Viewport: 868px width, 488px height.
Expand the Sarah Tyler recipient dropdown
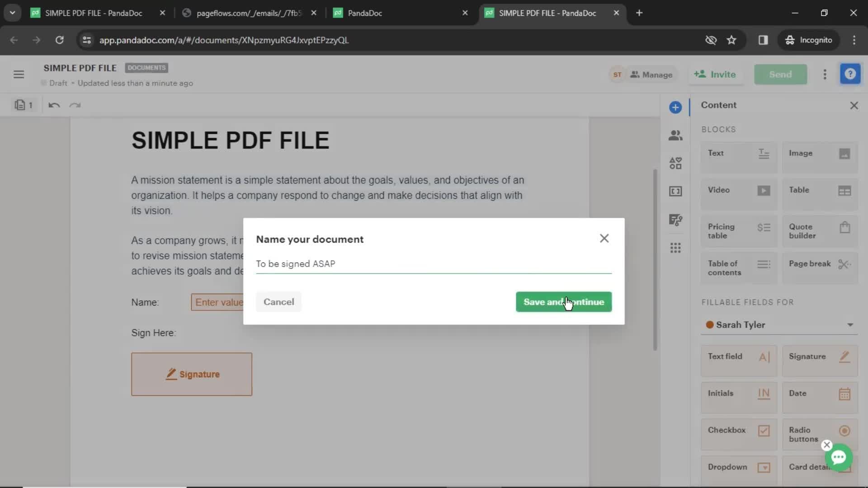[851, 325]
